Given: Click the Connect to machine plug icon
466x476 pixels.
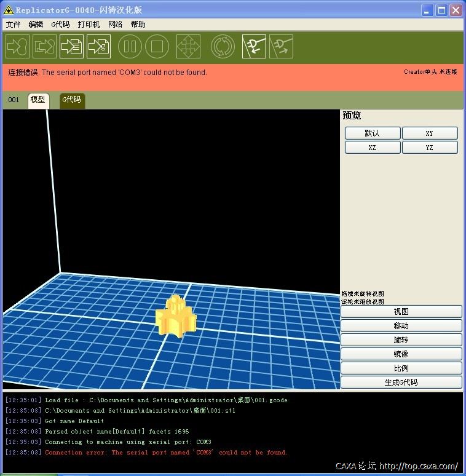Looking at the screenshot, I should pyautogui.click(x=254, y=47).
